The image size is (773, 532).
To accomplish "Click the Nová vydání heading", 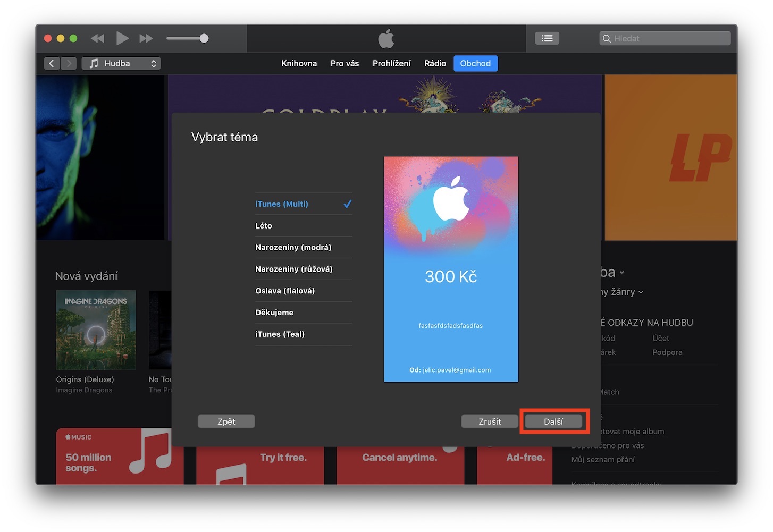I will tap(86, 276).
